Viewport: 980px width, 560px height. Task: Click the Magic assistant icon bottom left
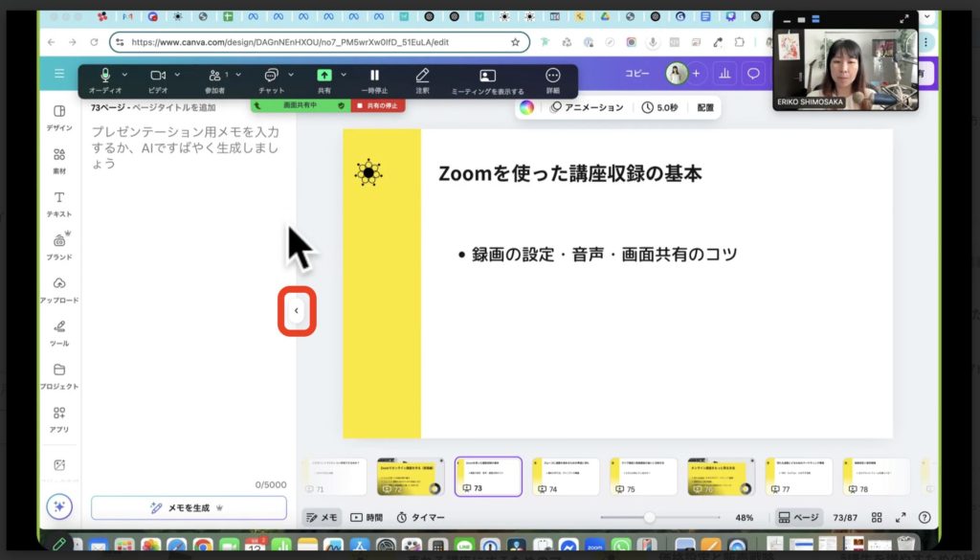(59, 506)
